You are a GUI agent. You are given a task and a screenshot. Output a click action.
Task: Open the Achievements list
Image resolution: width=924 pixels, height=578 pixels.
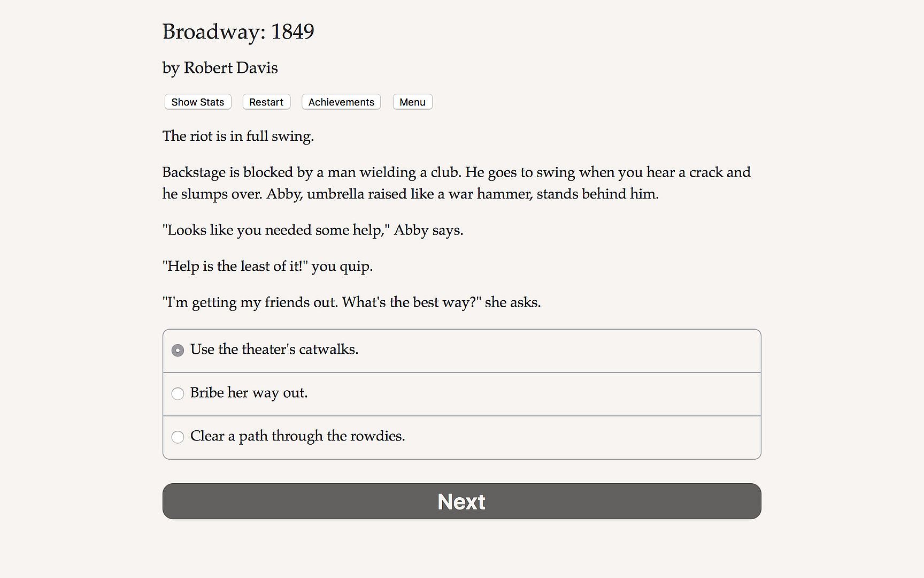click(341, 102)
